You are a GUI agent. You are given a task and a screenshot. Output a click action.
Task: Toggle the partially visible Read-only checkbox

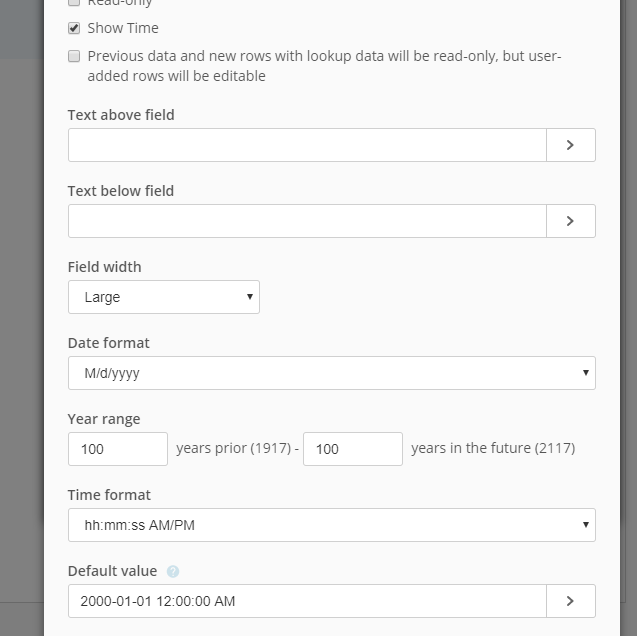click(x=74, y=3)
